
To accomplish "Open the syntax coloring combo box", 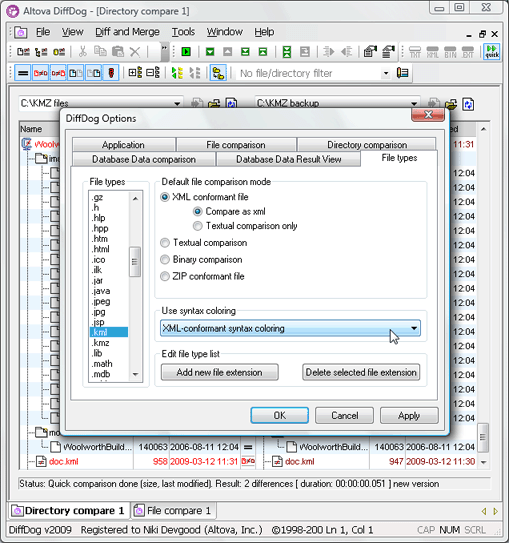I will (x=290, y=328).
